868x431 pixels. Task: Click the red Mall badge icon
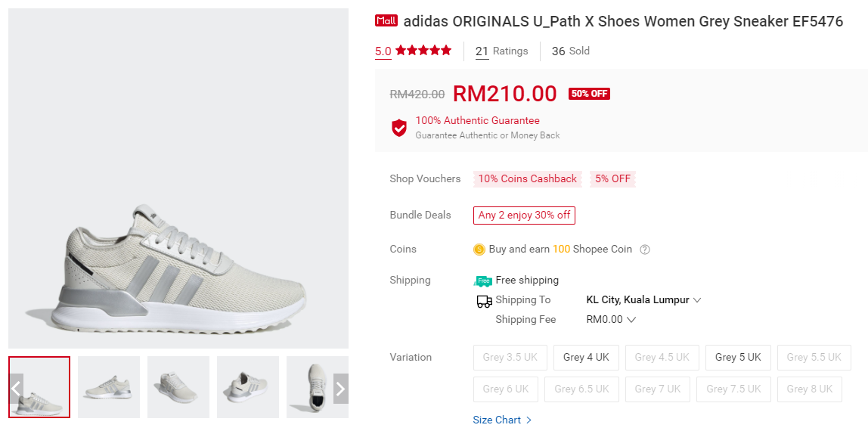(x=386, y=21)
